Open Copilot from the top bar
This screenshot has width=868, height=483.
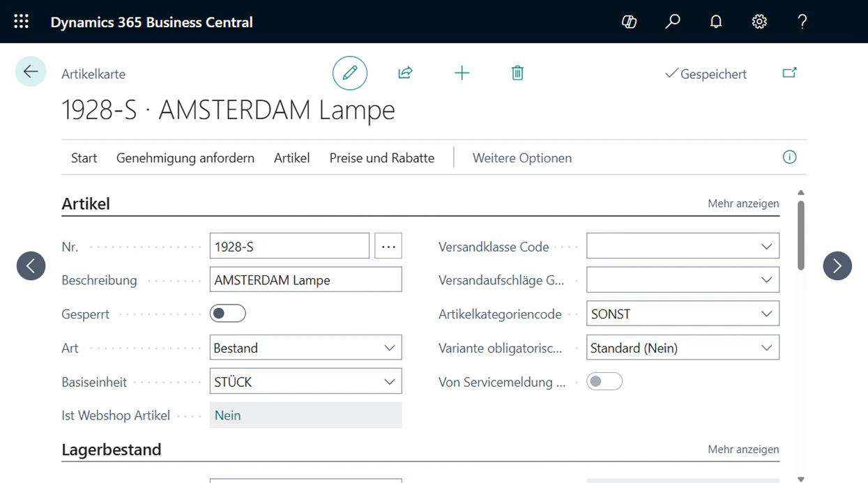click(629, 22)
